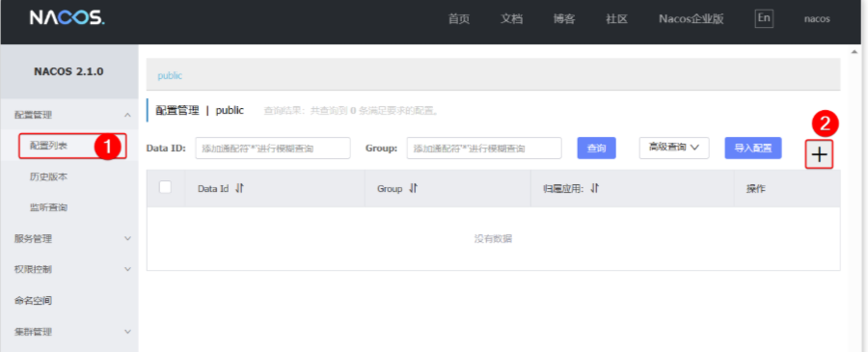This screenshot has width=868, height=352.
Task: Click the plus icon to create configuration
Action: (x=819, y=155)
